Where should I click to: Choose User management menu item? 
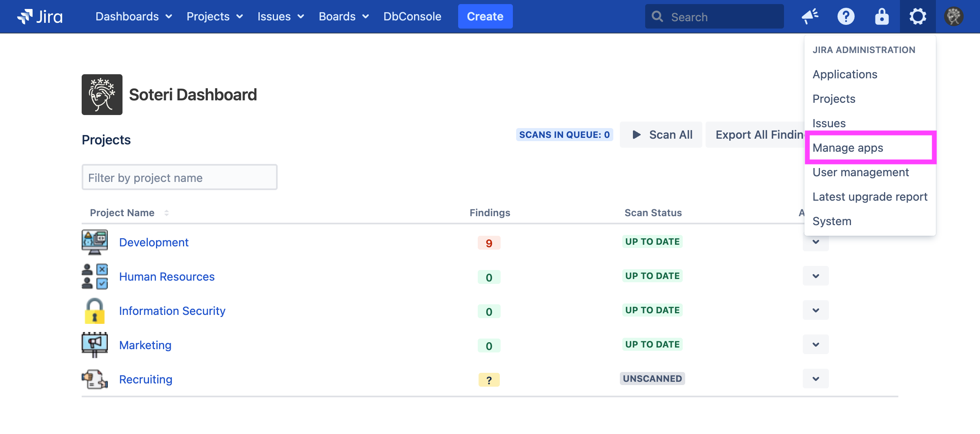[860, 172]
